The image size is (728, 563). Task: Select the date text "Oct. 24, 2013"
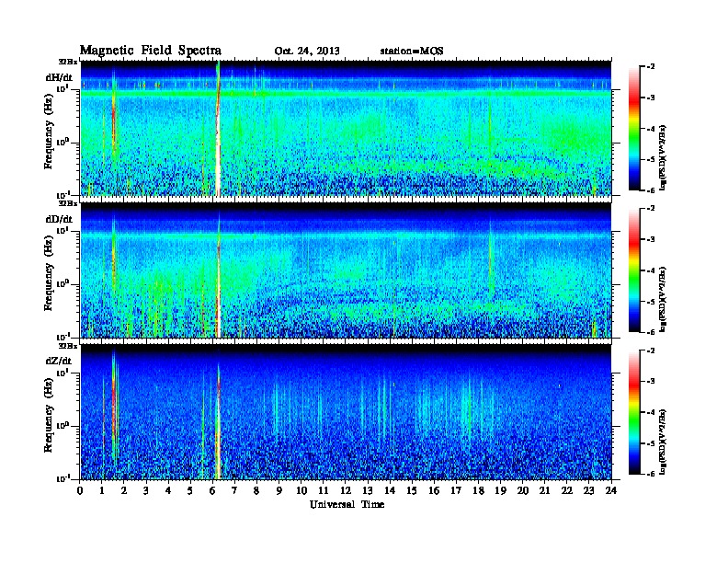click(307, 52)
